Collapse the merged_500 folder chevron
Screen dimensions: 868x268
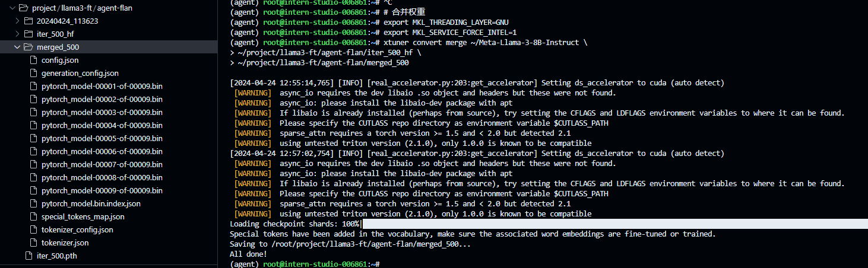click(17, 47)
